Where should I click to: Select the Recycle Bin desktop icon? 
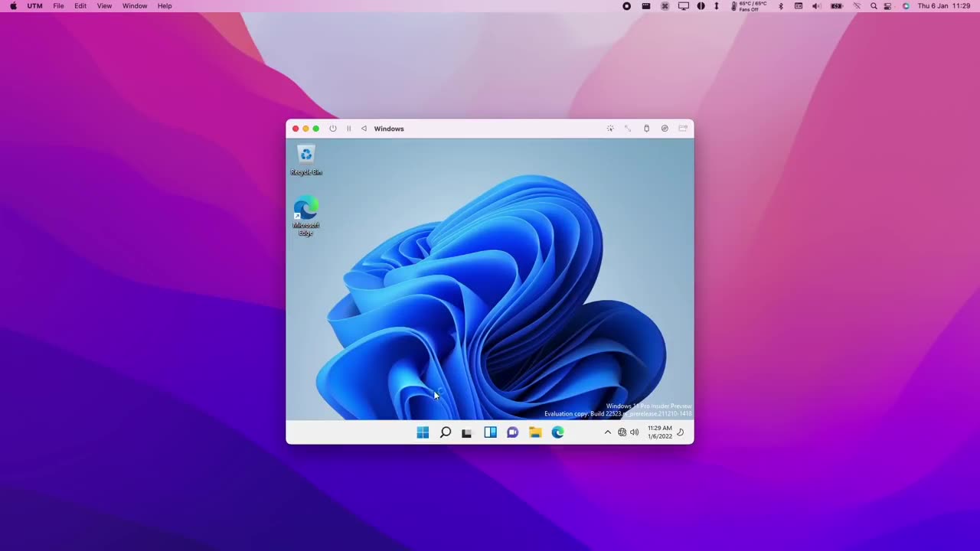point(306,161)
